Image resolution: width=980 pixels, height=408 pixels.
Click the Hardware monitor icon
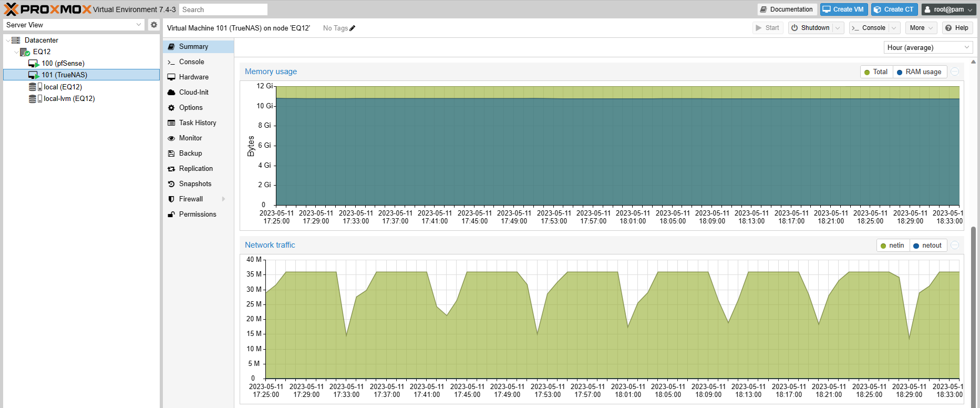171,77
